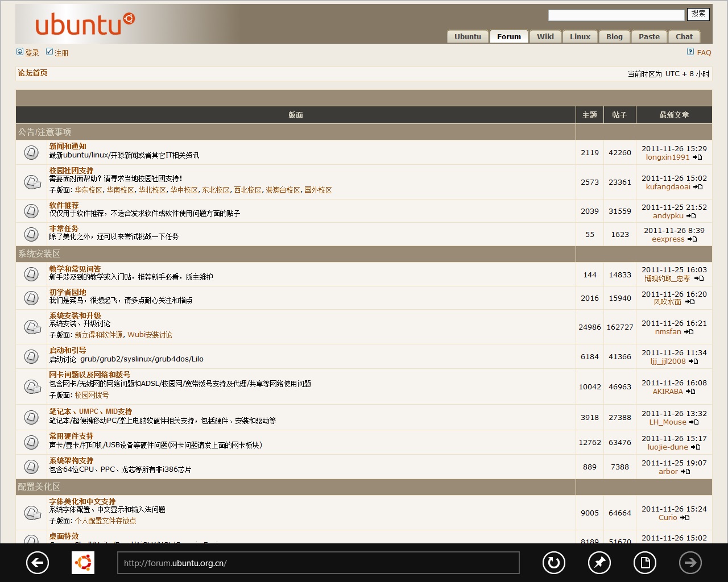Click forum status icon for 网卡问题以及网络和拨号
Image resolution: width=728 pixels, height=582 pixels.
pyautogui.click(x=32, y=386)
